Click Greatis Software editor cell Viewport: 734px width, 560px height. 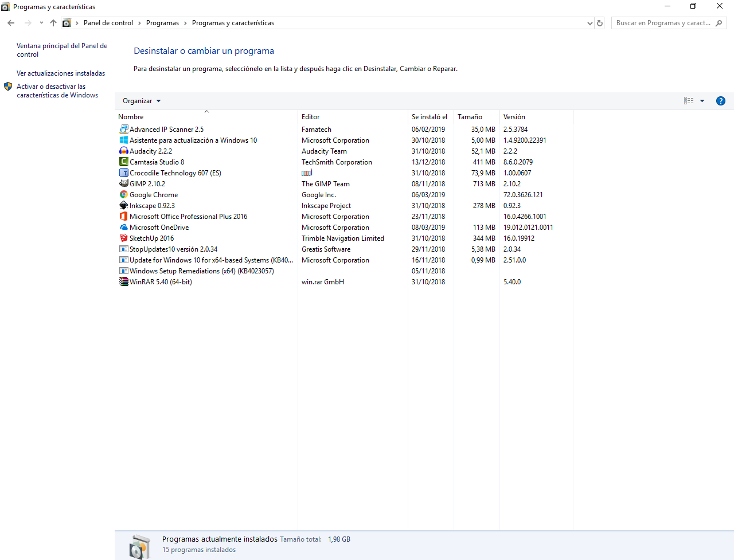click(326, 249)
